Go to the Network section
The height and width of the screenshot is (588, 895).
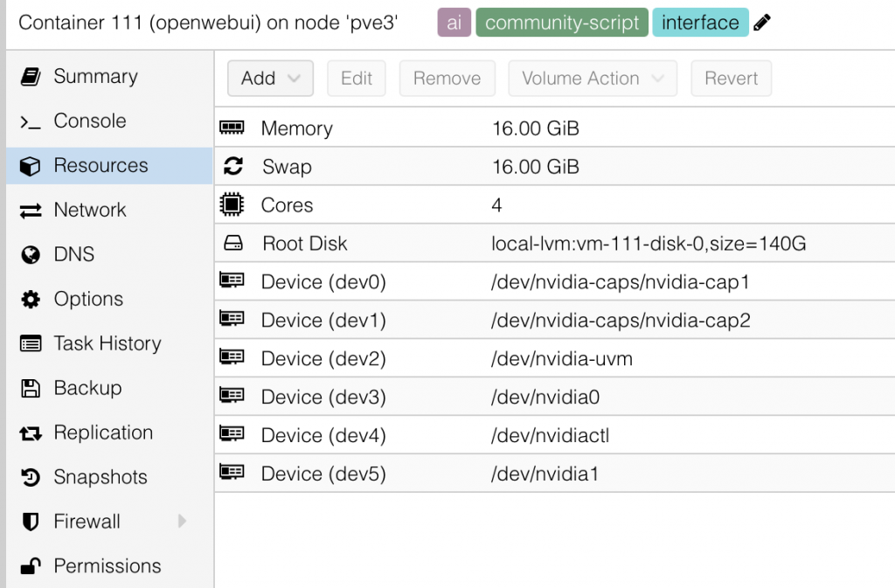point(89,210)
